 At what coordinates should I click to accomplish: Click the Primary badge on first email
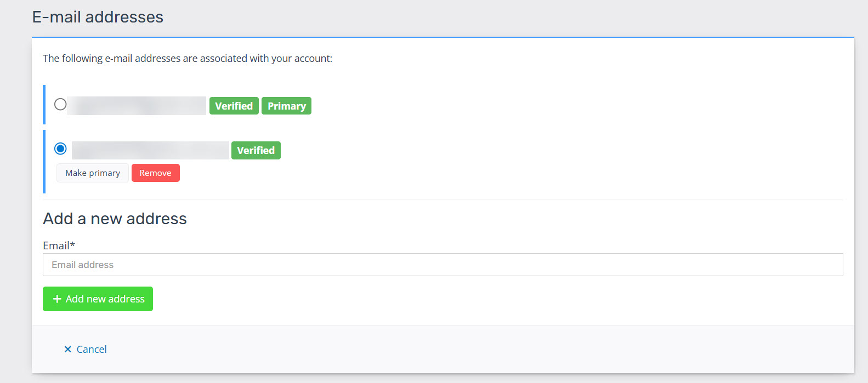(286, 106)
